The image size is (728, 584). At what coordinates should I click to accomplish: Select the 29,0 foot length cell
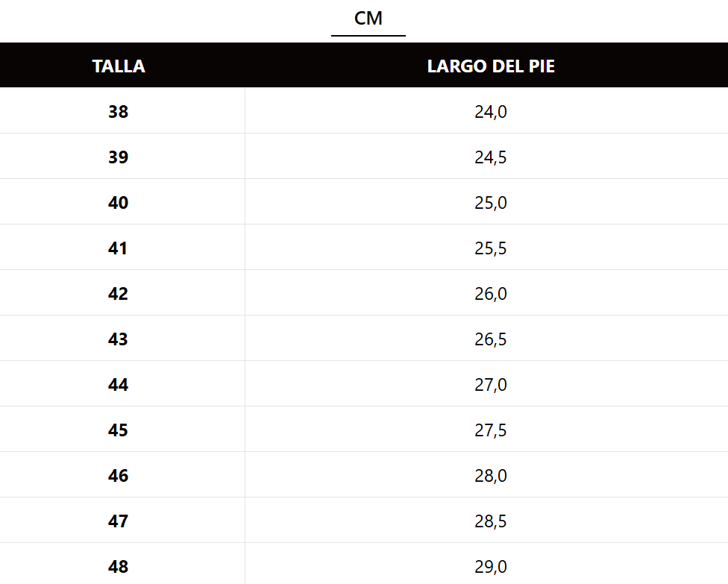pyautogui.click(x=491, y=566)
